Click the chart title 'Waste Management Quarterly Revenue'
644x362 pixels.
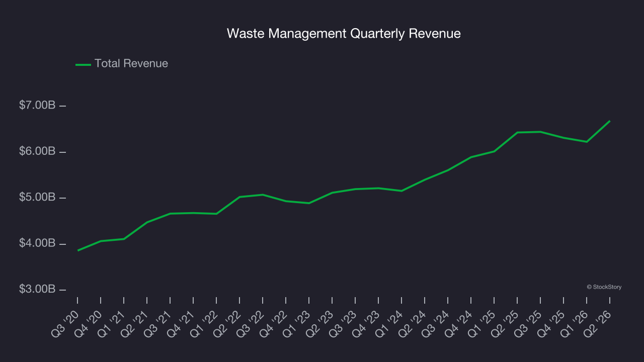[x=344, y=34]
